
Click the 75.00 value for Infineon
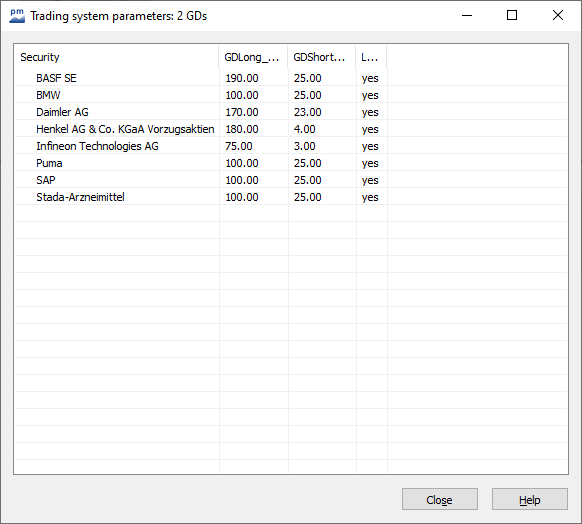point(239,146)
